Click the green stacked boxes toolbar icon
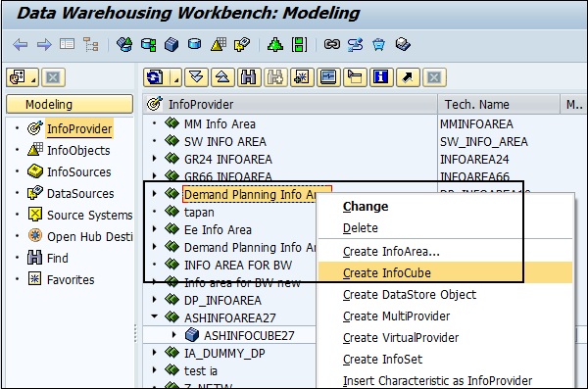 [299, 45]
